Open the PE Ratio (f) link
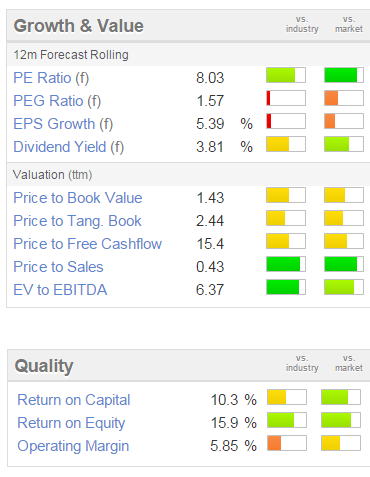The image size is (370, 477). (x=51, y=78)
